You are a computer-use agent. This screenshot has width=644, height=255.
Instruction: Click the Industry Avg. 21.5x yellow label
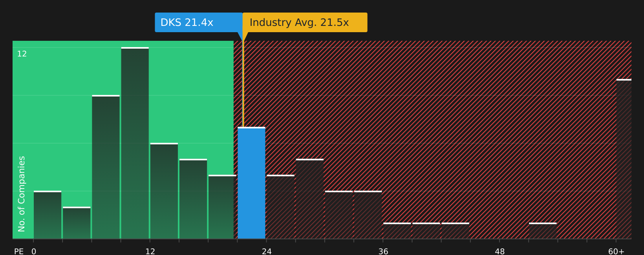click(x=305, y=22)
